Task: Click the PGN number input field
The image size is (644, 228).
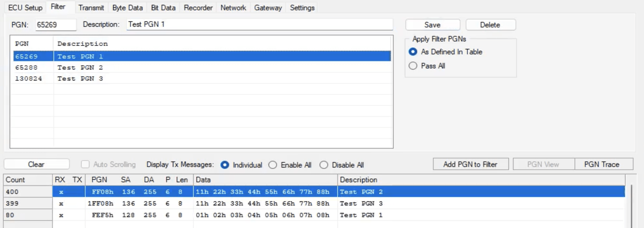Action: click(x=56, y=24)
